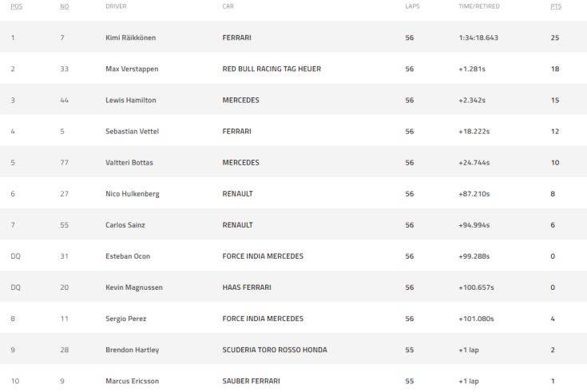
Task: Click Nico Hulkenberg driver name
Action: point(131,193)
